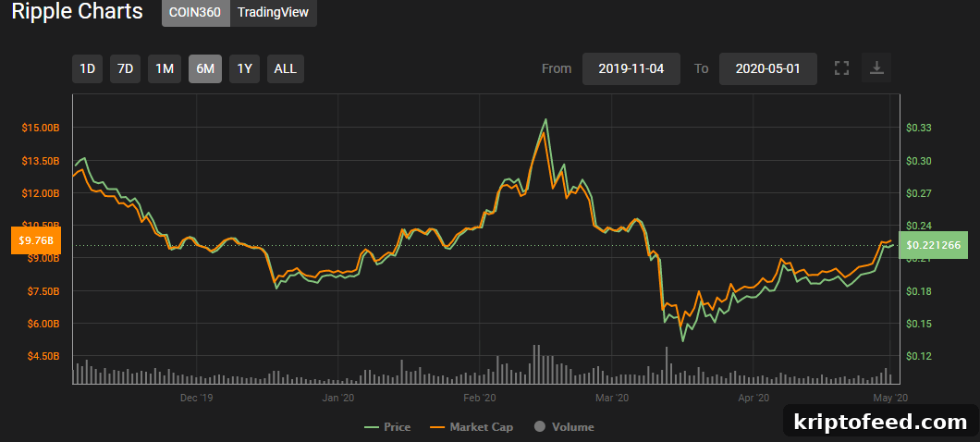980x442 pixels.
Task: Click the $4.50B axis label
Action: [43, 356]
